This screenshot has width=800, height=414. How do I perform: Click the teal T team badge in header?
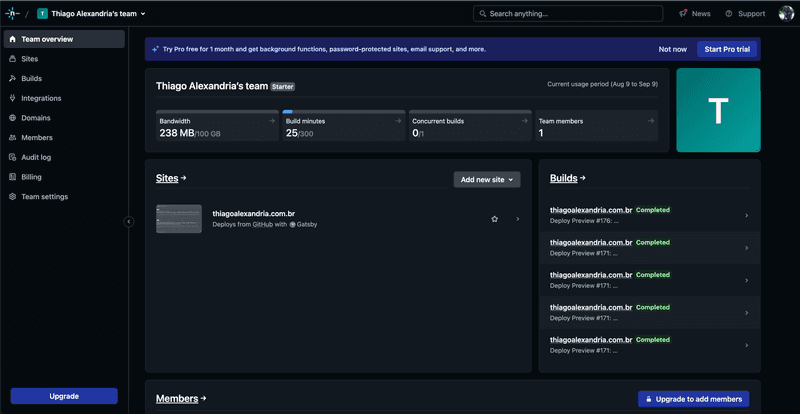[x=42, y=14]
